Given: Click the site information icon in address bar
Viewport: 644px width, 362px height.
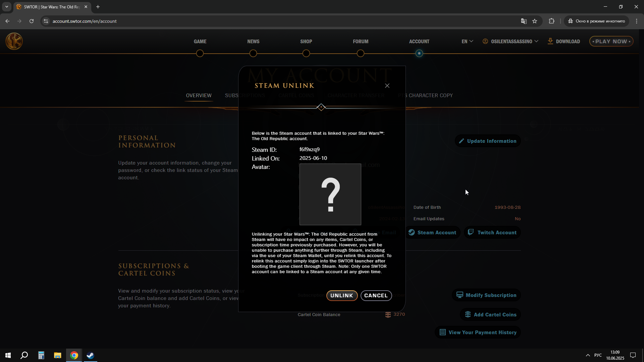Looking at the screenshot, I should (x=46, y=21).
